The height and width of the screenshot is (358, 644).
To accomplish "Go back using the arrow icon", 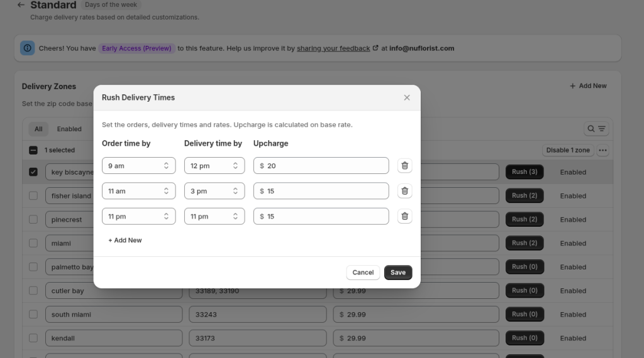I will point(21,5).
